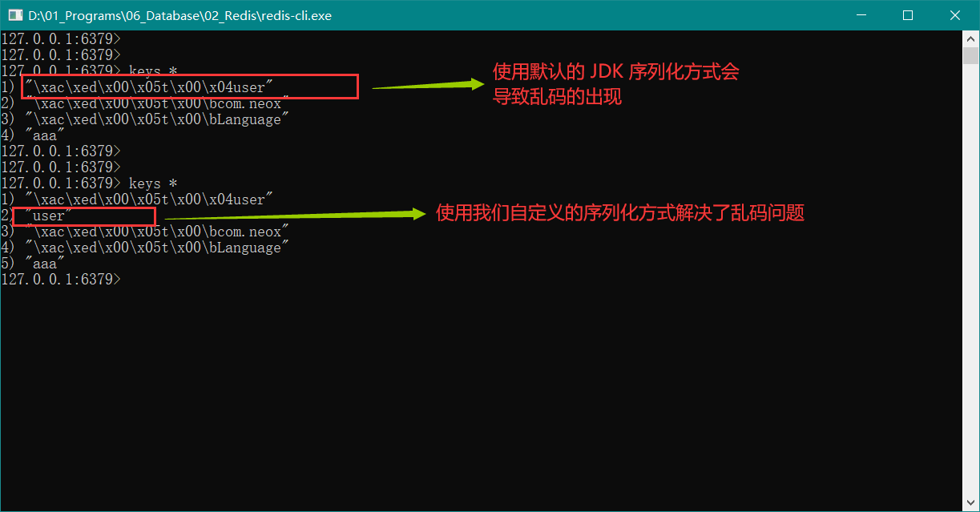This screenshot has width=980, height=512.
Task: Click the redis-cli.exe path in title bar
Action: pyautogui.click(x=179, y=15)
